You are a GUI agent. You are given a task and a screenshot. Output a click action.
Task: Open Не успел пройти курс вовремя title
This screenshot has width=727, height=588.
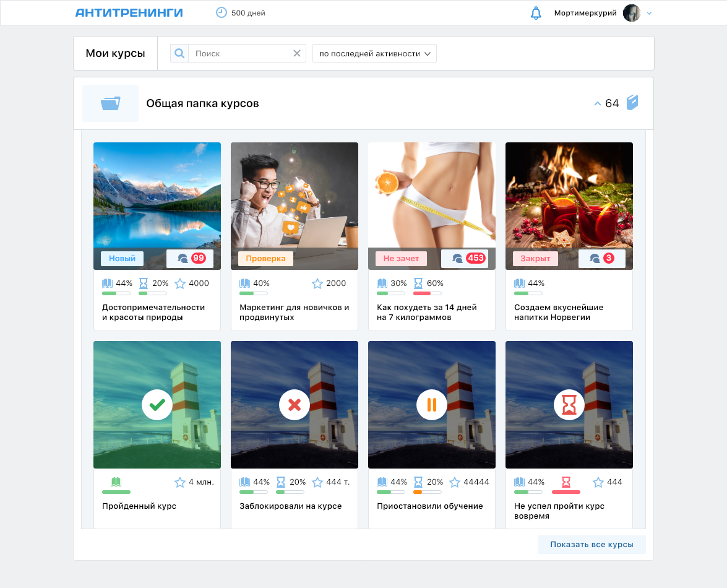(x=559, y=511)
